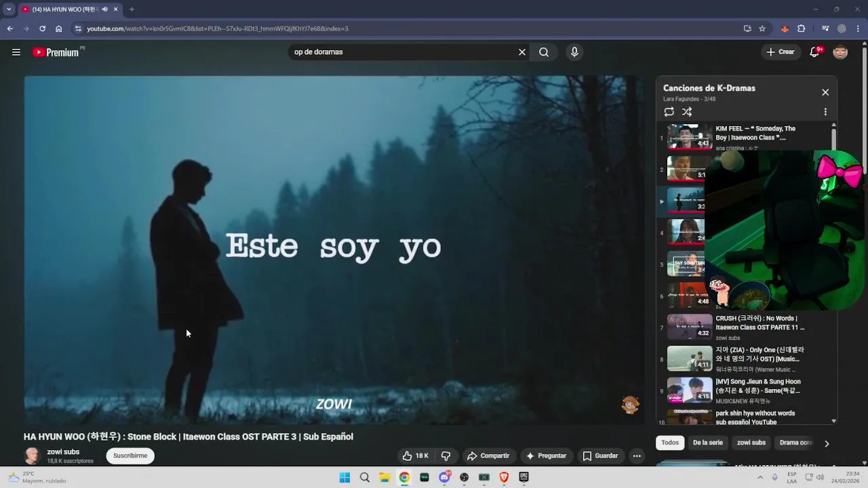
Task: Save video with Guardar button
Action: (600, 456)
